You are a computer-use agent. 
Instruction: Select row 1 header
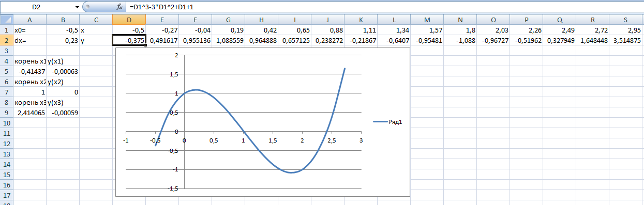[x=7, y=30]
